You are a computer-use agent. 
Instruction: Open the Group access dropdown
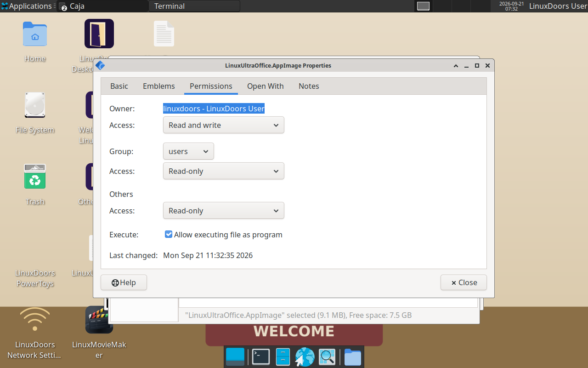pos(224,171)
